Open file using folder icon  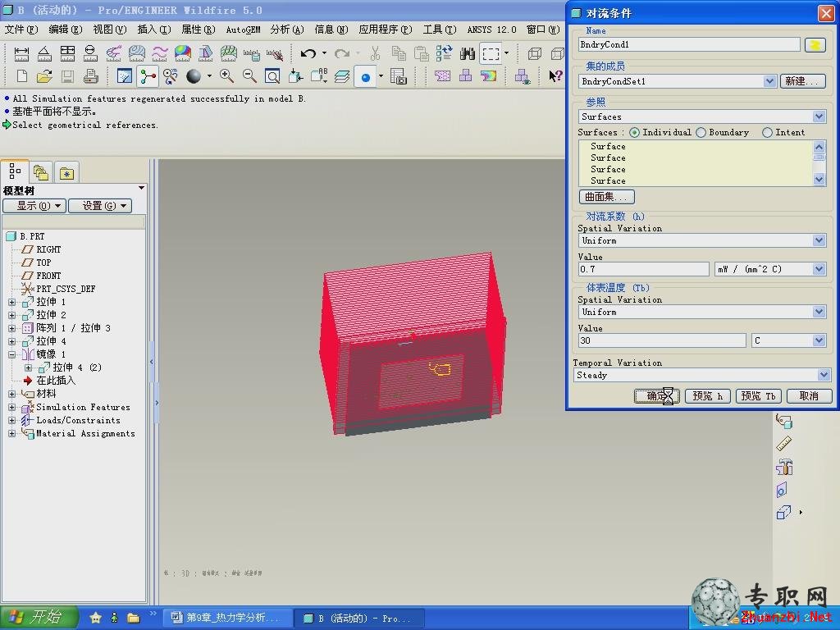44,76
